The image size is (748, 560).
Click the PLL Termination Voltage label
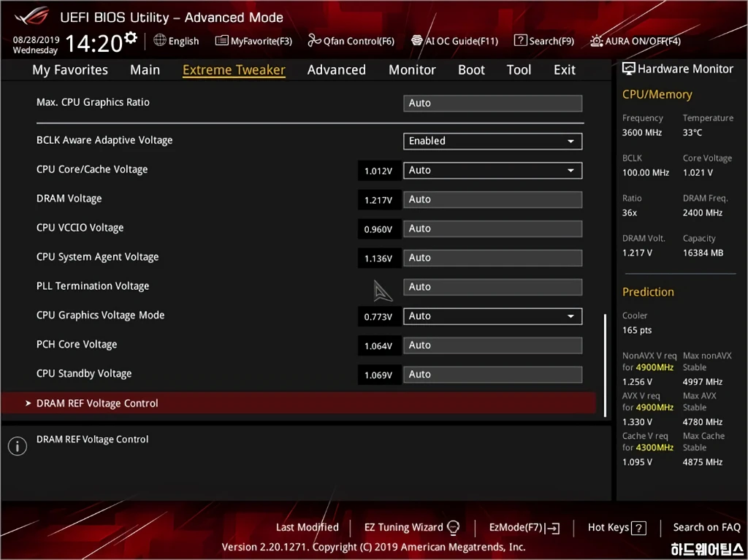(93, 286)
